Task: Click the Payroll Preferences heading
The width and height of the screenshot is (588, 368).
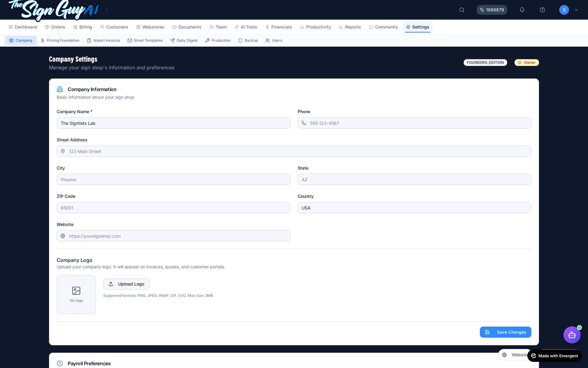Action: pyautogui.click(x=89, y=363)
